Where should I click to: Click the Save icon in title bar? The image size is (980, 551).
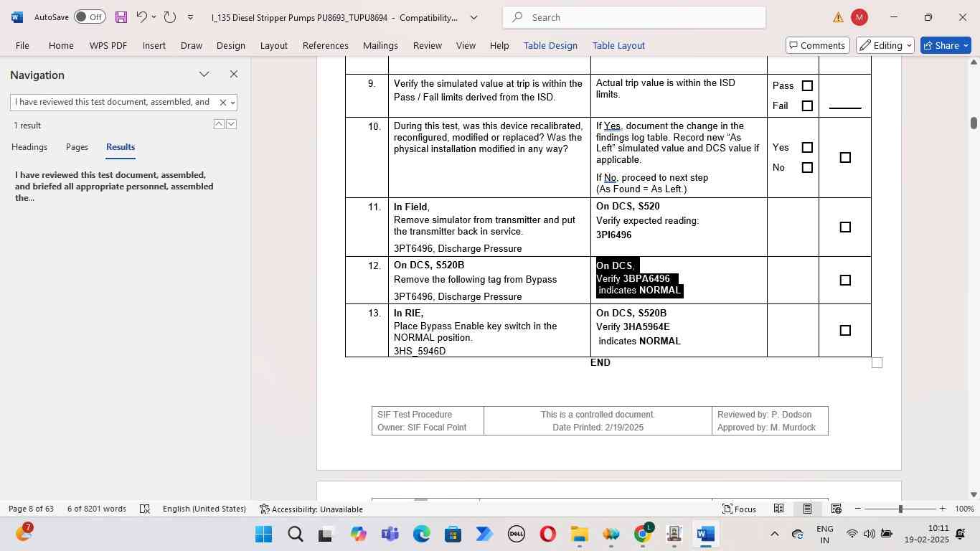pos(121,17)
